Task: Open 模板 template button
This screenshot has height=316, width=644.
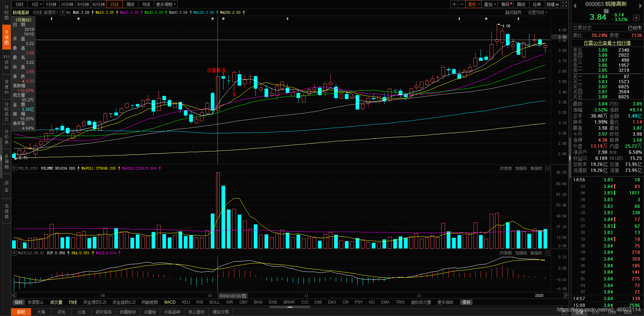Action: pyautogui.click(x=466, y=302)
